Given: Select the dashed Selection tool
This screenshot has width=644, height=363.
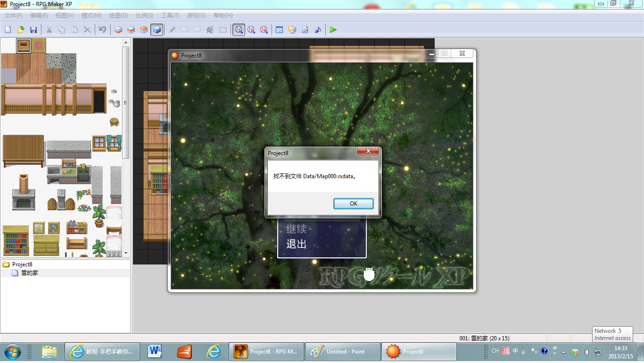Looking at the screenshot, I should click(x=223, y=30).
